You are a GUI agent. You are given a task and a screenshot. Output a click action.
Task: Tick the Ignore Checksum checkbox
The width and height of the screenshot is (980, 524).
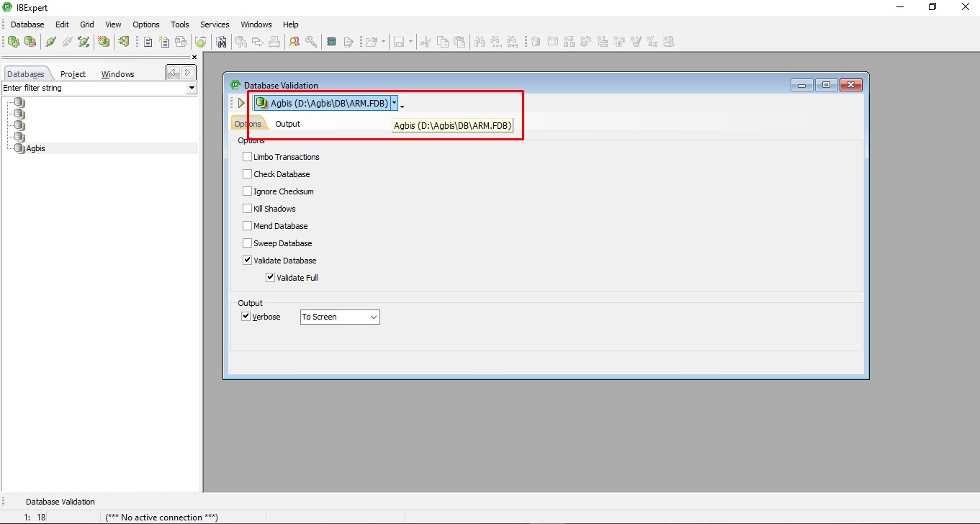click(x=248, y=191)
